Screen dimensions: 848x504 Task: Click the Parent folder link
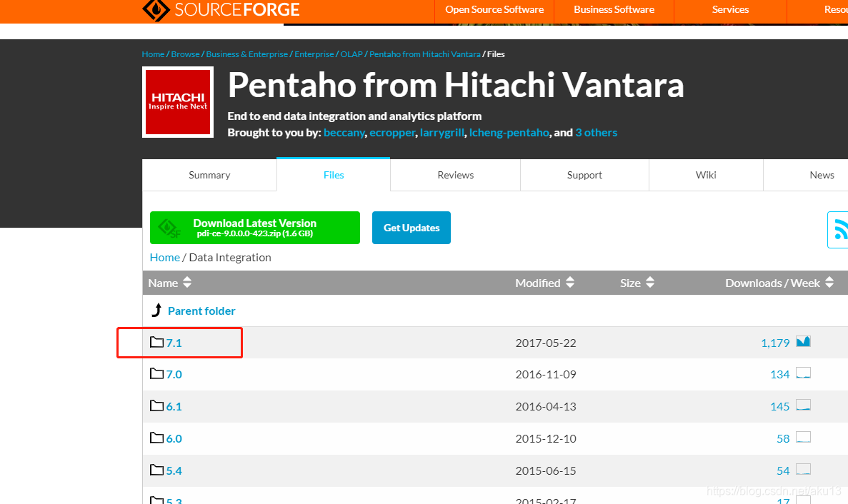(201, 311)
